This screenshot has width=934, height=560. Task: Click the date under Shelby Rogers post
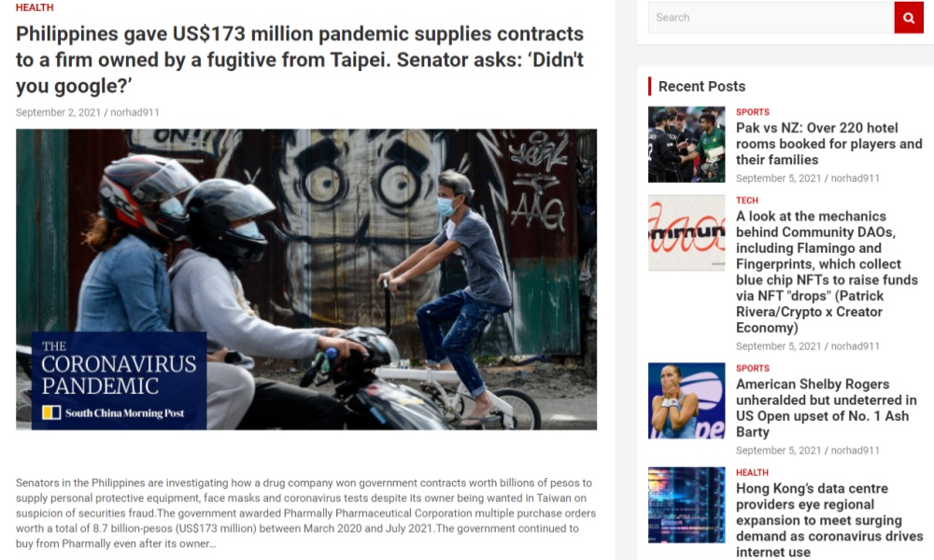tap(779, 451)
